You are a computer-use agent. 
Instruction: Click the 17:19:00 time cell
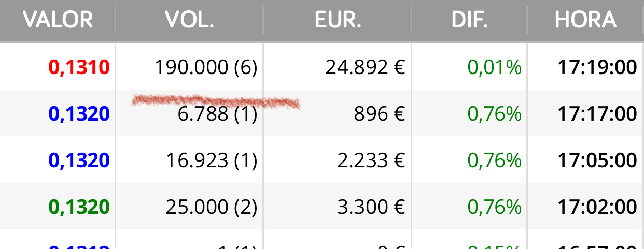(597, 67)
